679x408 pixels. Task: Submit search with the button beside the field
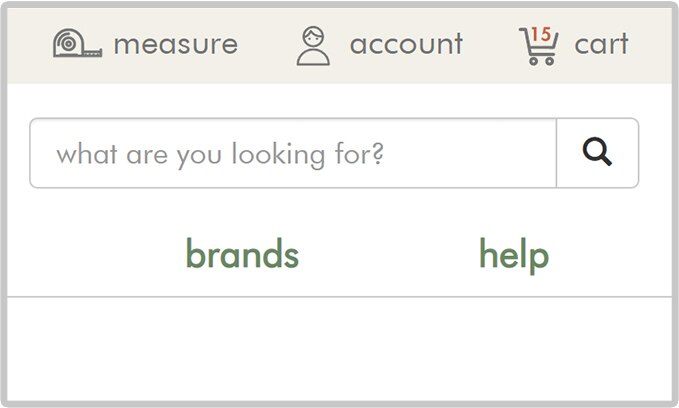598,153
